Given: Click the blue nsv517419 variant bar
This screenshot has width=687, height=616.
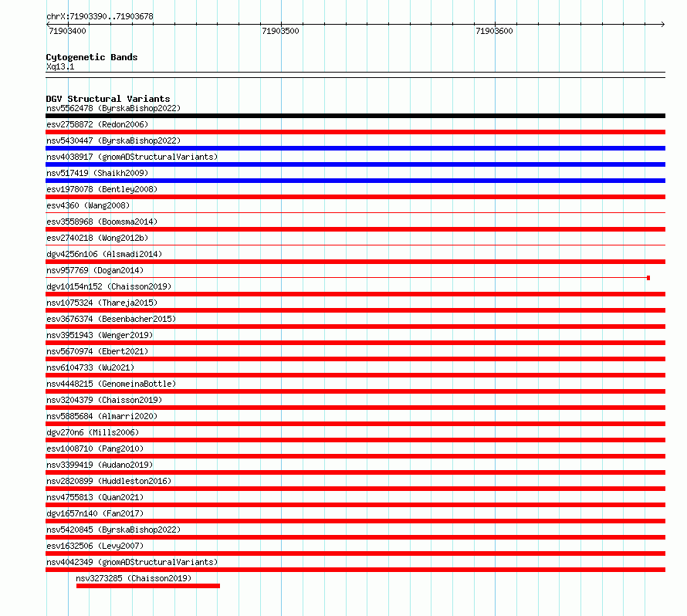Looking at the screenshot, I should (355, 181).
